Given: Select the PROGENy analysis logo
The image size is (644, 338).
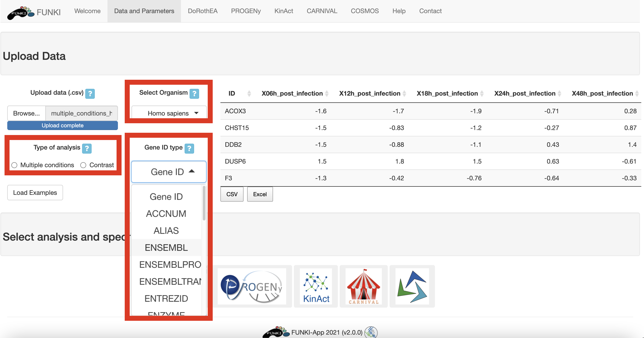Looking at the screenshot, I should pyautogui.click(x=252, y=286).
